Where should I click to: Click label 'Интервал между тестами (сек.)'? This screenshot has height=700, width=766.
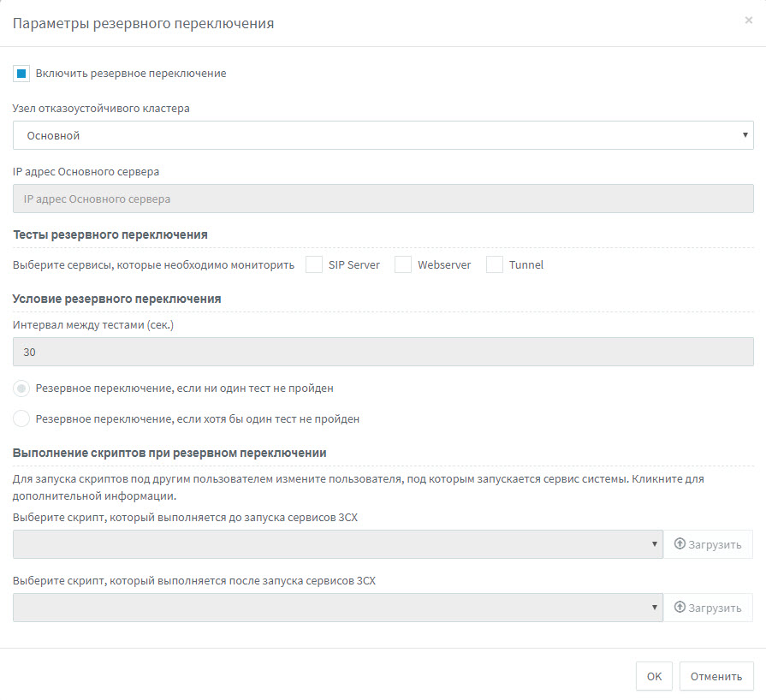click(x=93, y=325)
